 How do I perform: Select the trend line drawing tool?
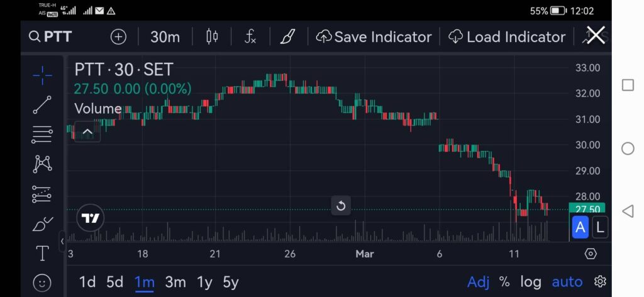(42, 105)
